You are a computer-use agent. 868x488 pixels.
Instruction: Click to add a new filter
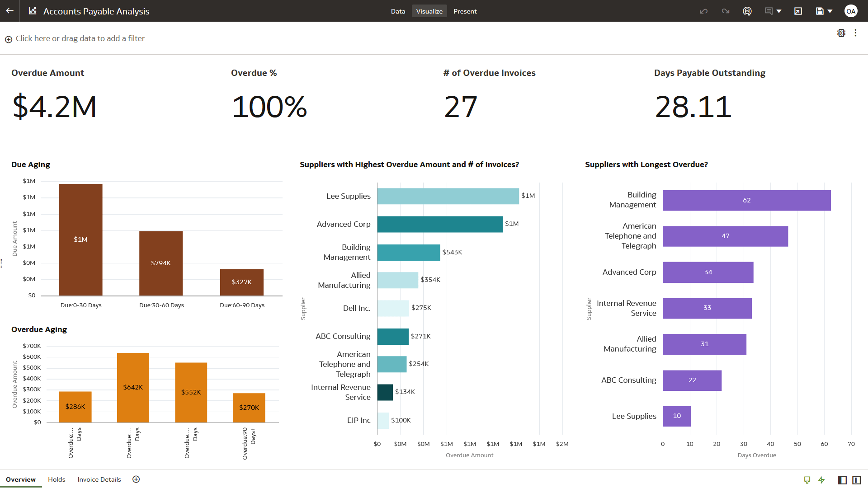coord(75,38)
